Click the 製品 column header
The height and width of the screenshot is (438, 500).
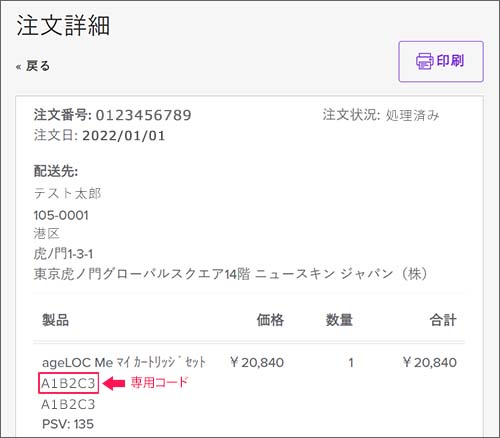point(55,320)
